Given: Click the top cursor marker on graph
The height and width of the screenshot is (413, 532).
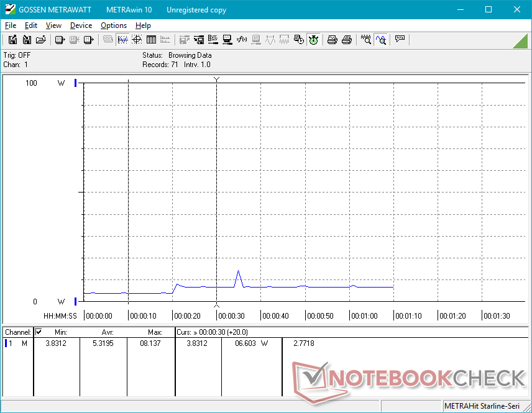Looking at the screenshot, I should (216, 79).
